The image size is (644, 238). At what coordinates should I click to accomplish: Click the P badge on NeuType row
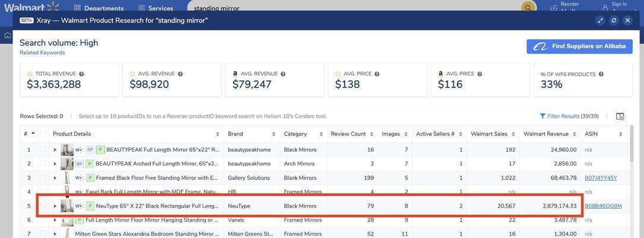[x=90, y=205]
